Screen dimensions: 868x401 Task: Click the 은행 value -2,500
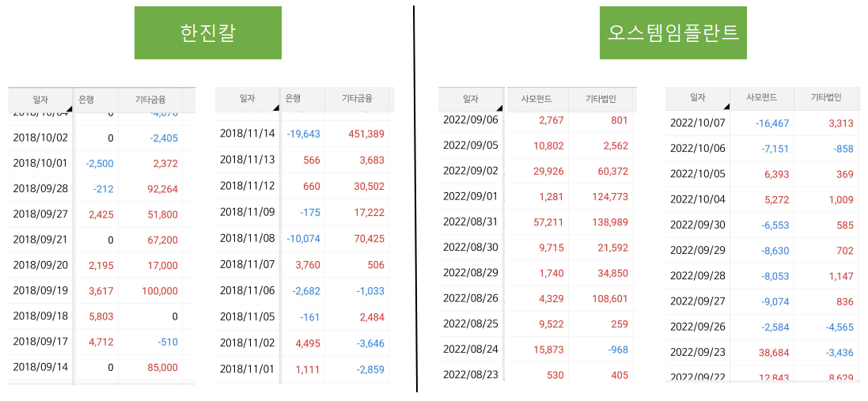pyautogui.click(x=100, y=164)
